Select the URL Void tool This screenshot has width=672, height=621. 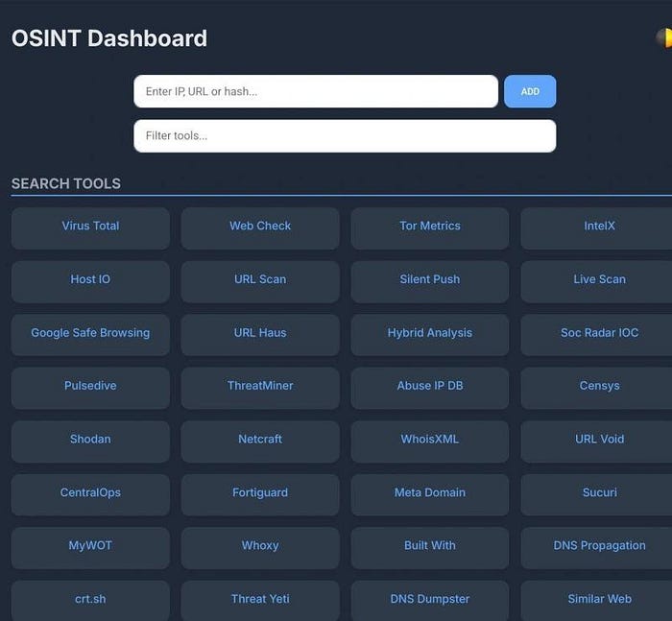(x=596, y=442)
